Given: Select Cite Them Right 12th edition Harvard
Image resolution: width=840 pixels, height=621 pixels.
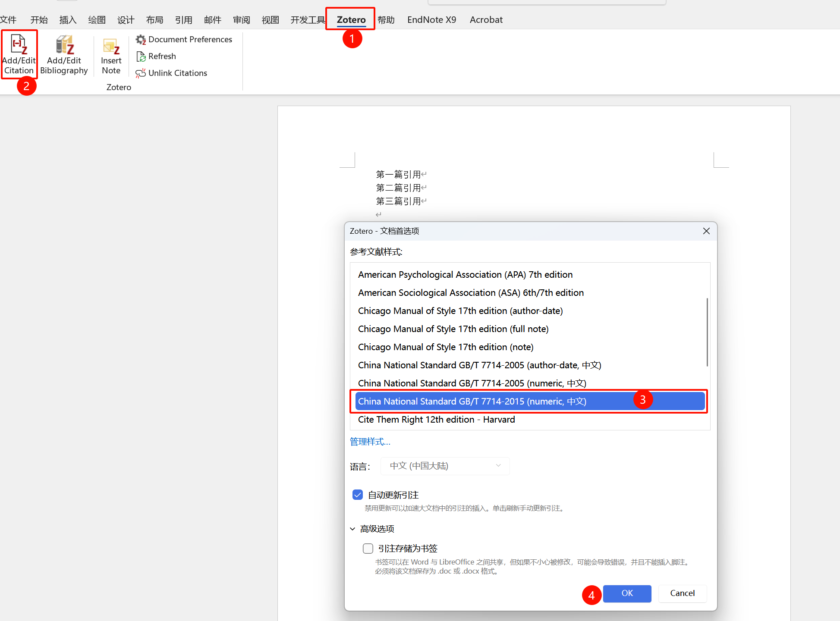Looking at the screenshot, I should [436, 420].
